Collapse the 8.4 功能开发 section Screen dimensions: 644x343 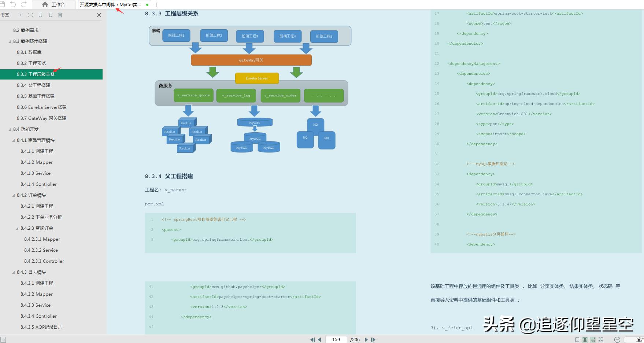pyautogui.click(x=11, y=129)
